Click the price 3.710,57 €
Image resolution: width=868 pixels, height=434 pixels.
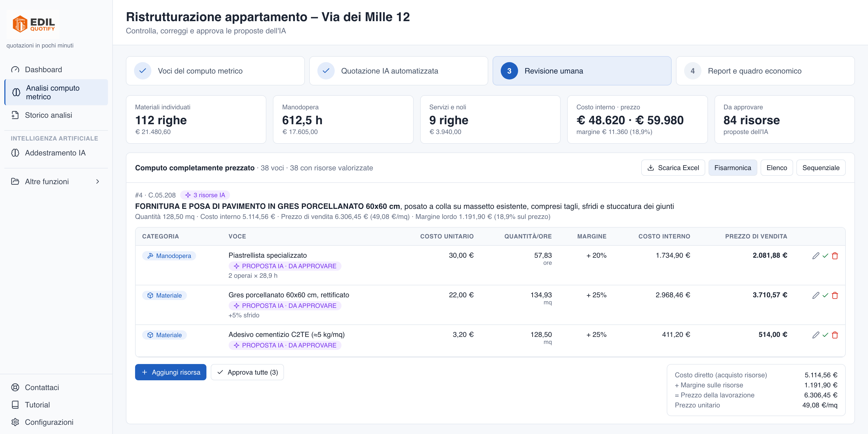point(770,295)
